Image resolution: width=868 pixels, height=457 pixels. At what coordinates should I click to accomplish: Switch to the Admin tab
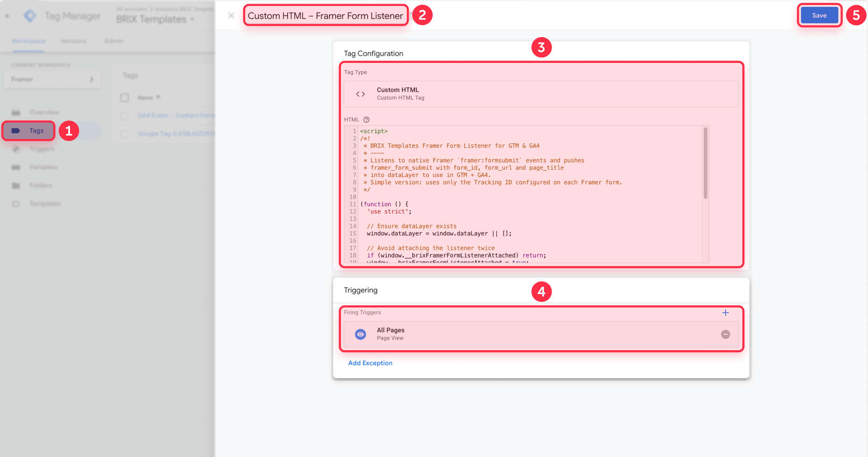coord(113,41)
